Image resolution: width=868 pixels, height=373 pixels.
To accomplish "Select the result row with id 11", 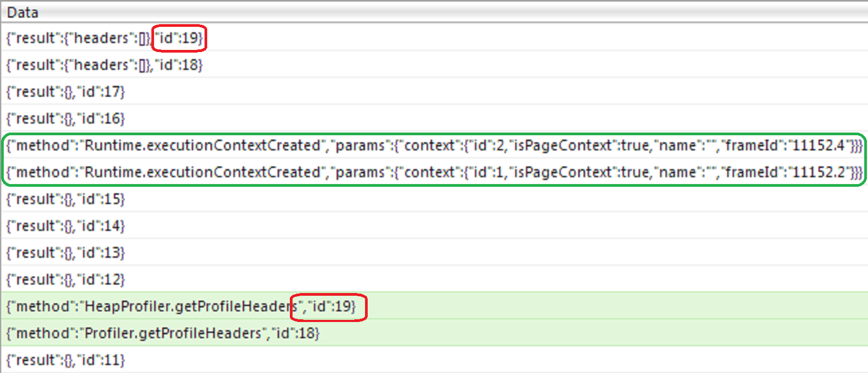I will 434,360.
